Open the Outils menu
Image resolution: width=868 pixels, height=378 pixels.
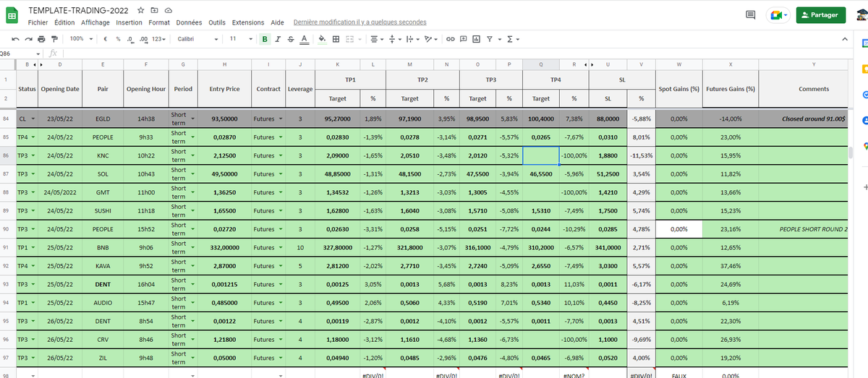click(217, 22)
